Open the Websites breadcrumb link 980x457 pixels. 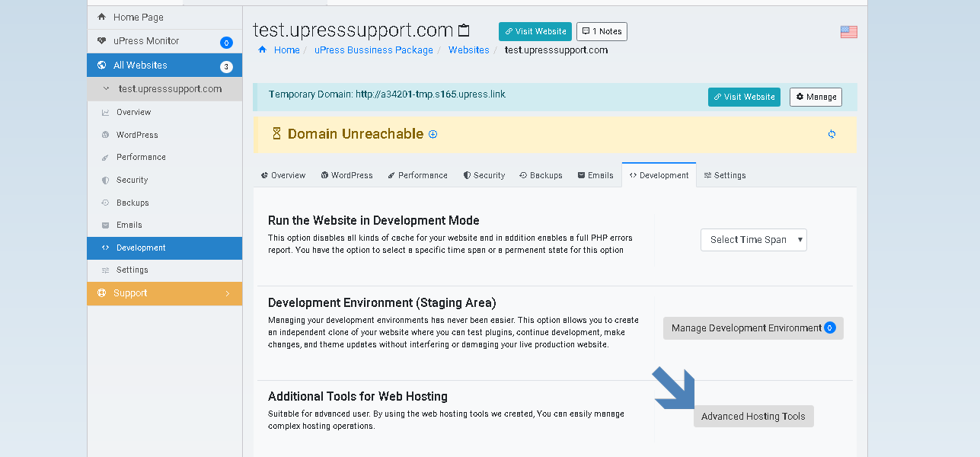coord(468,50)
